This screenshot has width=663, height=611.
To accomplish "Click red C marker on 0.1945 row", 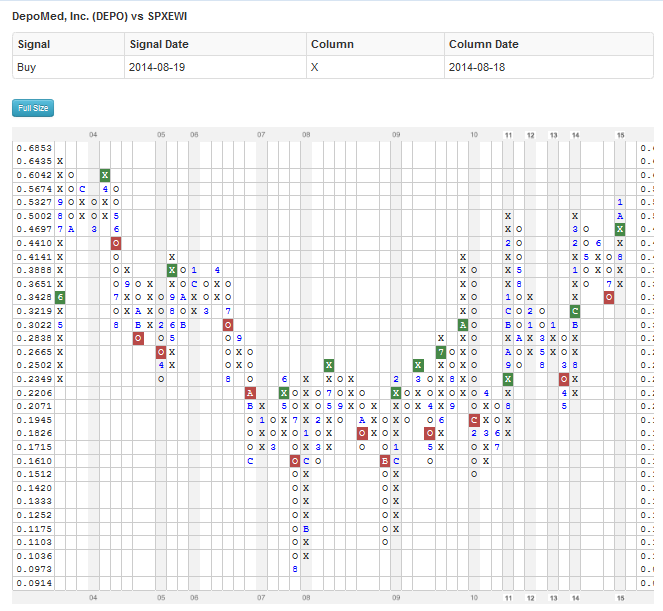I will point(474,420).
